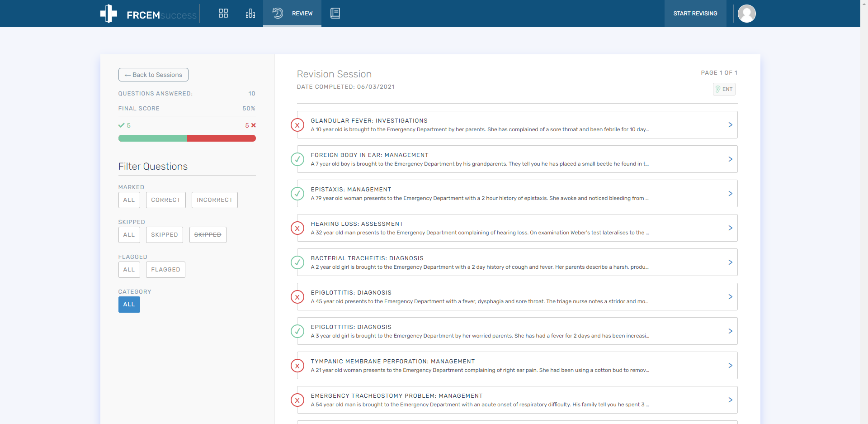Click incorrect icon on Glandular Fever question
This screenshot has width=868, height=424.
[297, 125]
